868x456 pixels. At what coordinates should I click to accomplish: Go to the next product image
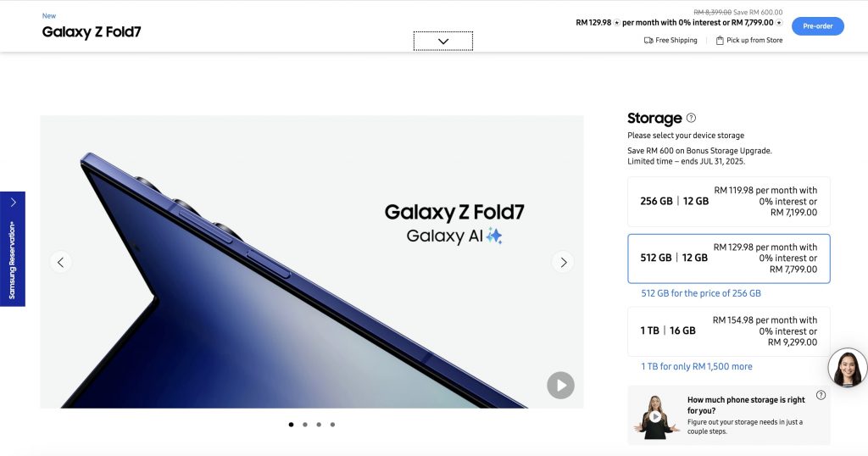(563, 262)
